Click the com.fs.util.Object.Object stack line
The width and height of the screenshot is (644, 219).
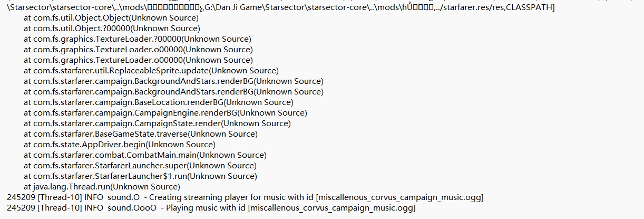111,18
